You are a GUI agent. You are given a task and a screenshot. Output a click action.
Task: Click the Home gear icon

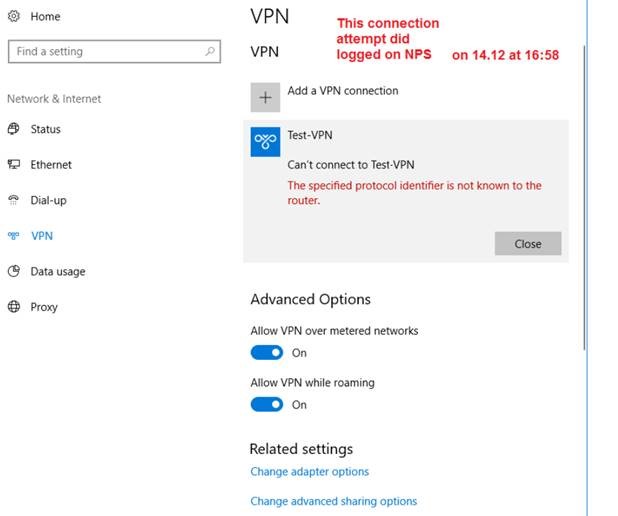14,16
